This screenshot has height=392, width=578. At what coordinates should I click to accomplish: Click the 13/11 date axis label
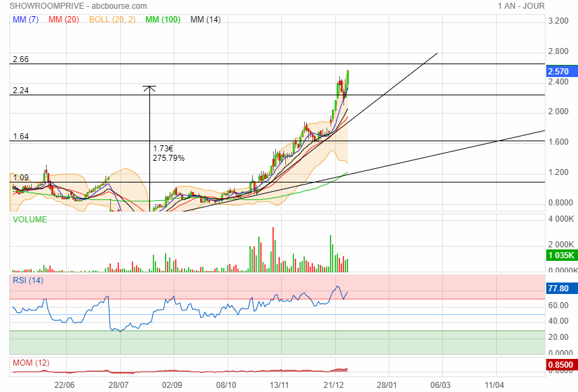coord(279,385)
